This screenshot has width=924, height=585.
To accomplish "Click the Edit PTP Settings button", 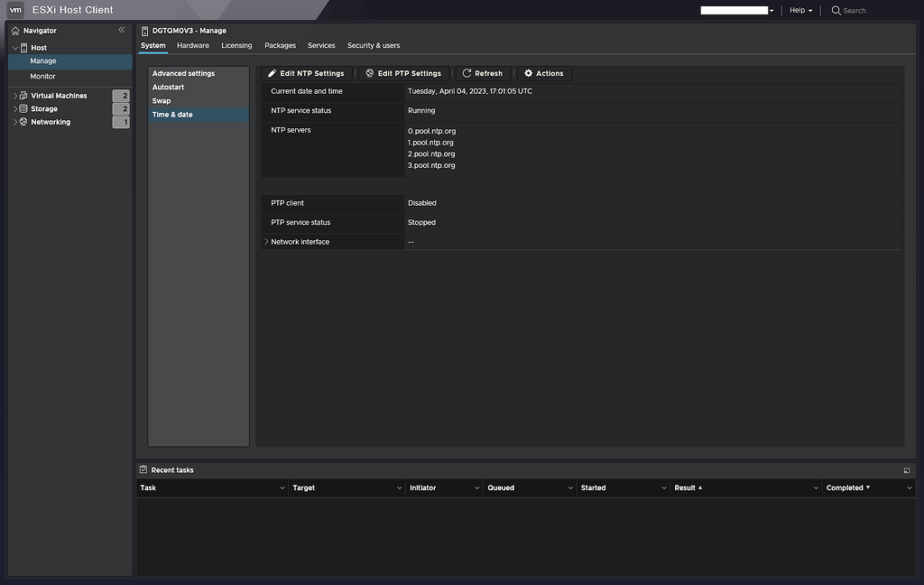I will (402, 73).
